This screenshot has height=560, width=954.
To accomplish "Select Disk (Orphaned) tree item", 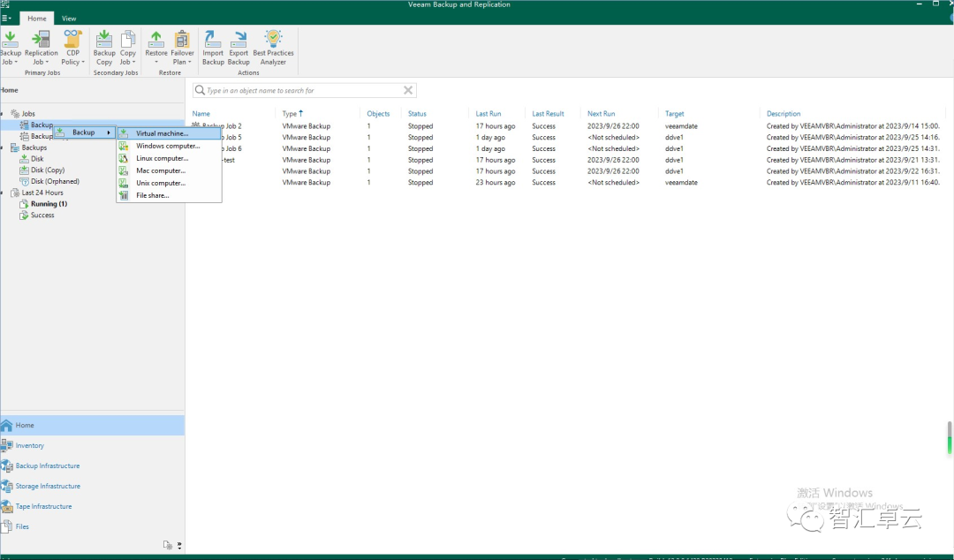I will (x=55, y=181).
